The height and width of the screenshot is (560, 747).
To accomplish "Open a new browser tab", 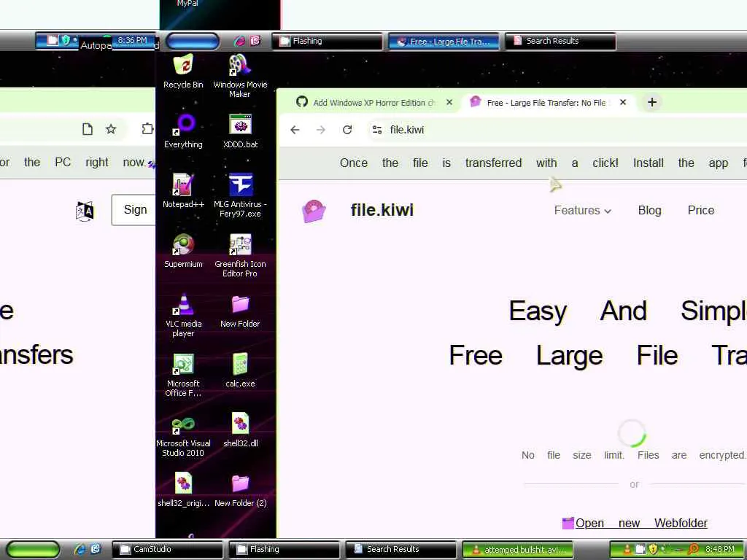I will (x=652, y=102).
